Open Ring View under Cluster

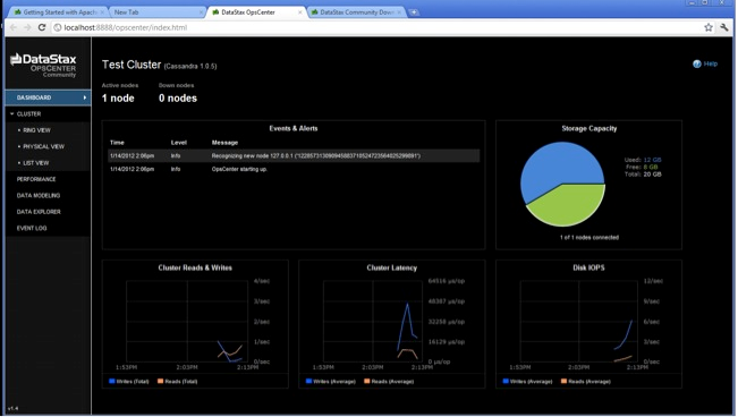tap(37, 130)
